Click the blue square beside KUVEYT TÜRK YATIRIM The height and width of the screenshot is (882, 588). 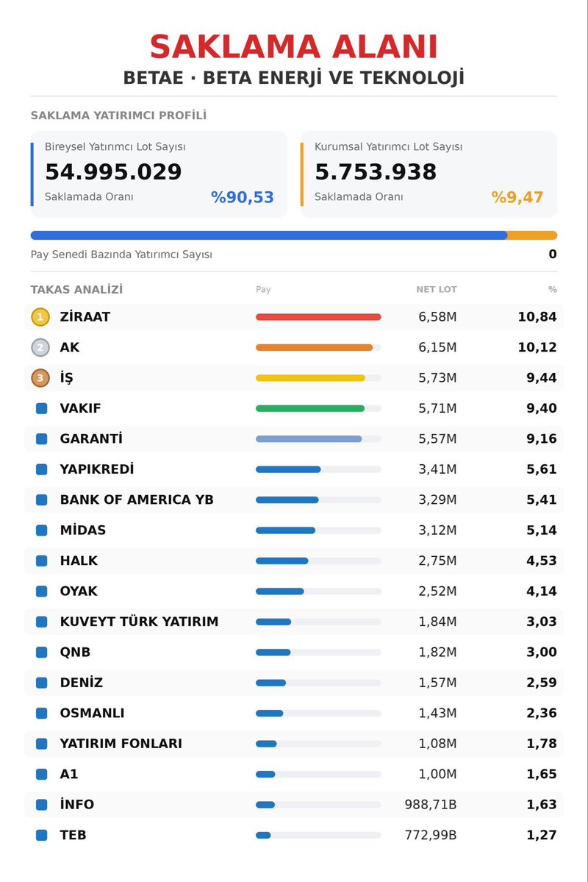click(x=42, y=622)
